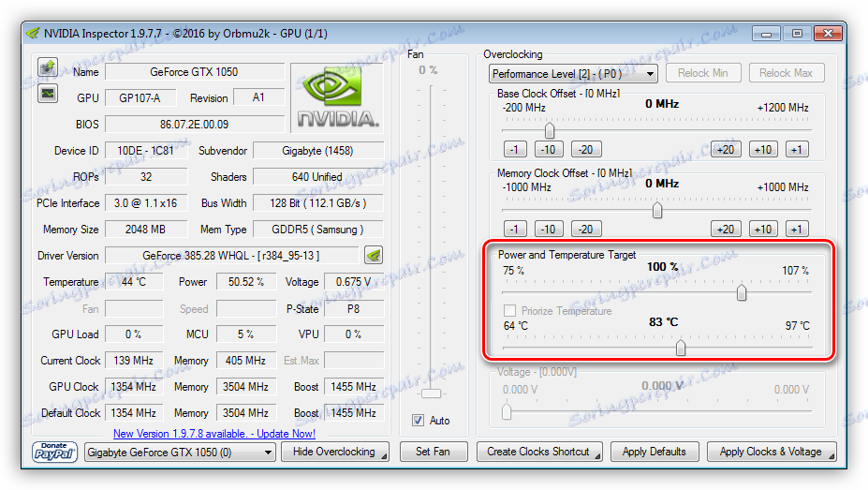The height and width of the screenshot is (490, 868).
Task: Click the Set Fan button
Action: (x=433, y=452)
